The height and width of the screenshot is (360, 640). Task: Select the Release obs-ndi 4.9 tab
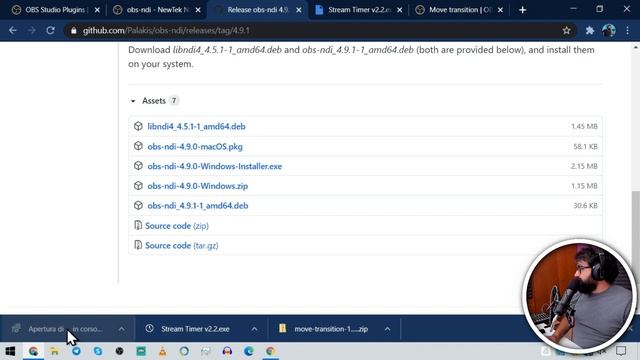coord(258,10)
